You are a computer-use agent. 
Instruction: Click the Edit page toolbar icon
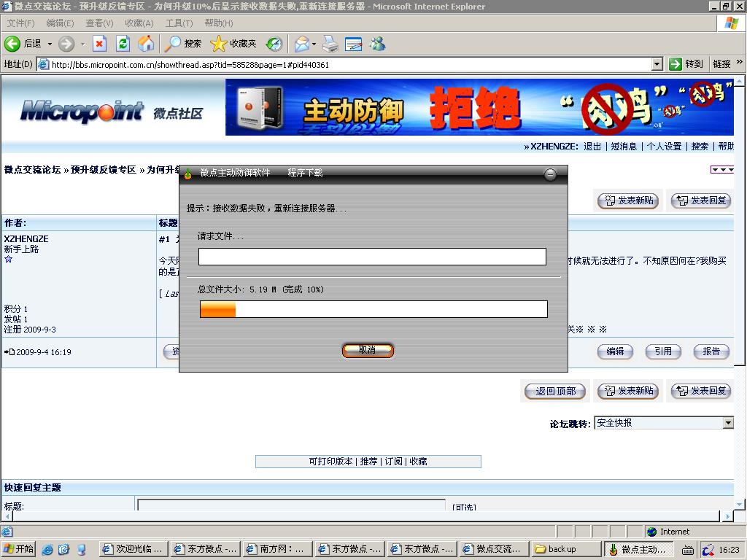(354, 44)
